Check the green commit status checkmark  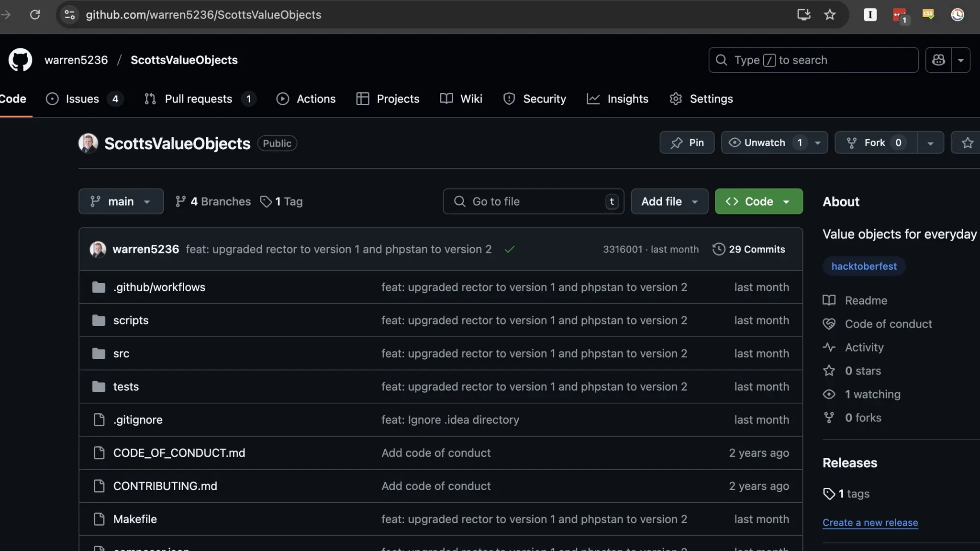tap(510, 249)
